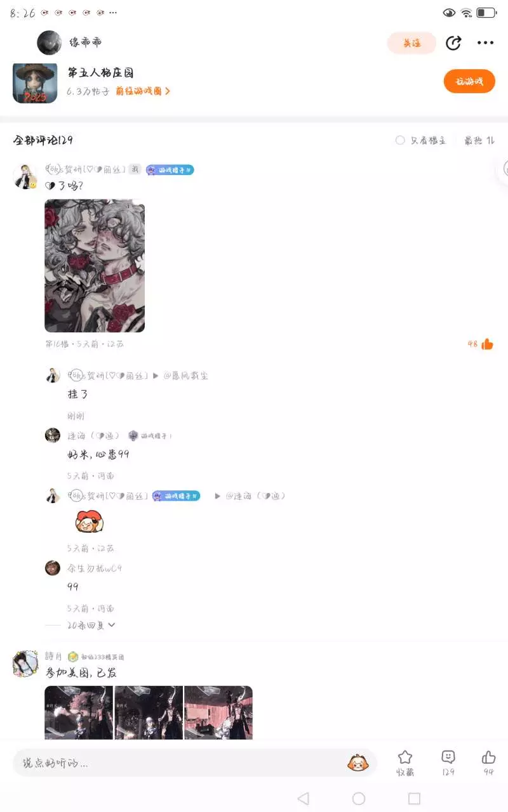Viewport: 508px width, 812px height.
Task: Open the rose artwork image in first comment
Action: pos(95,266)
